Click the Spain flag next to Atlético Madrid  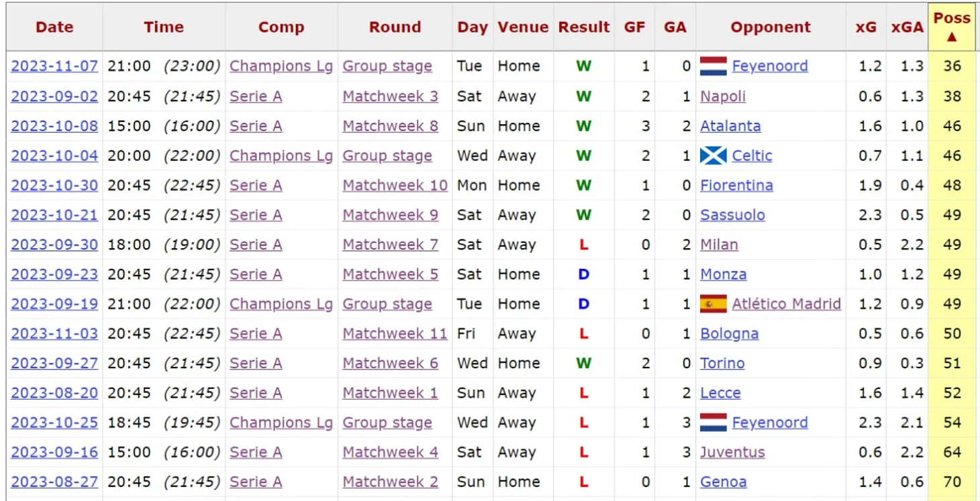pos(713,304)
